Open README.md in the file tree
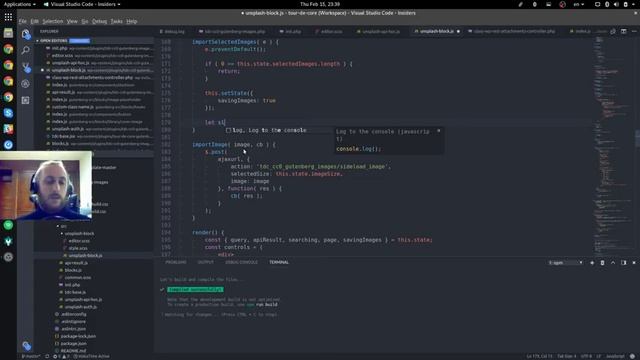Image resolution: width=640 pixels, height=360 pixels. coord(73,351)
